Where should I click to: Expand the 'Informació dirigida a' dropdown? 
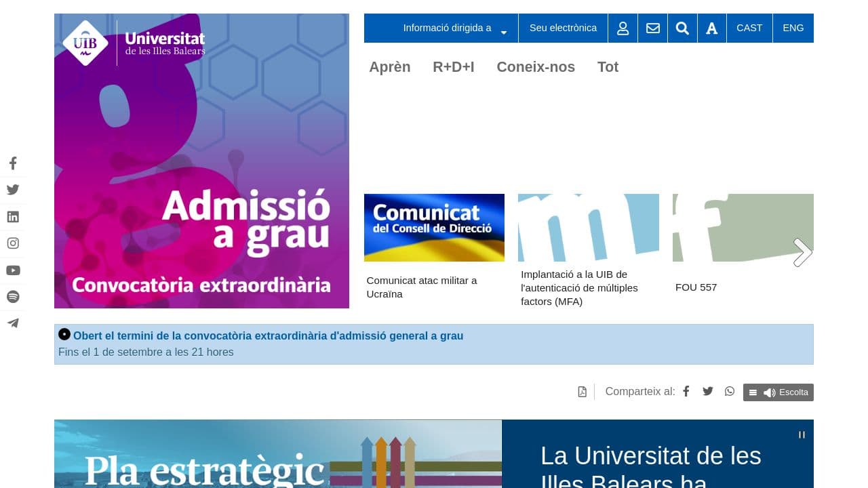pyautogui.click(x=447, y=28)
